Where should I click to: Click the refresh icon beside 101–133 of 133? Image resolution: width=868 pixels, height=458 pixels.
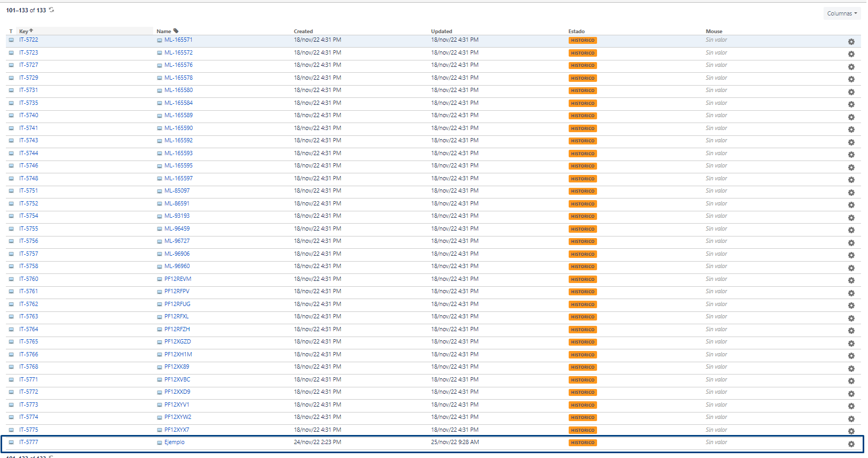click(51, 10)
